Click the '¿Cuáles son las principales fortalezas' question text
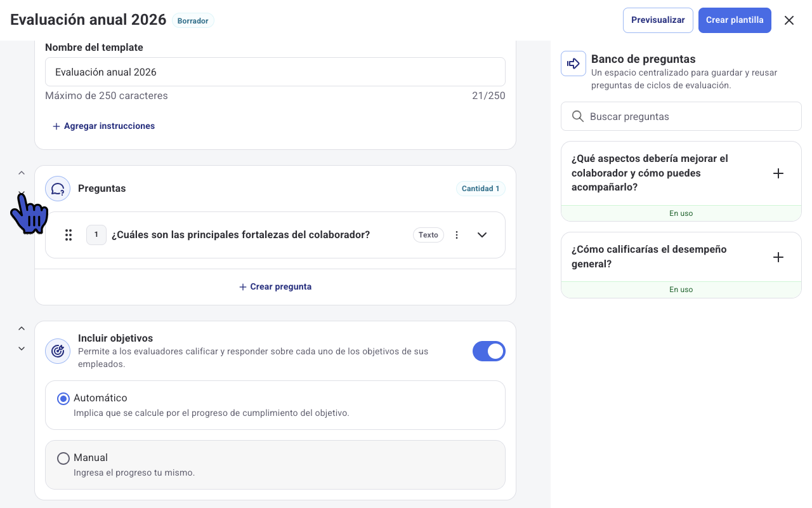Image resolution: width=812 pixels, height=508 pixels. [x=240, y=235]
